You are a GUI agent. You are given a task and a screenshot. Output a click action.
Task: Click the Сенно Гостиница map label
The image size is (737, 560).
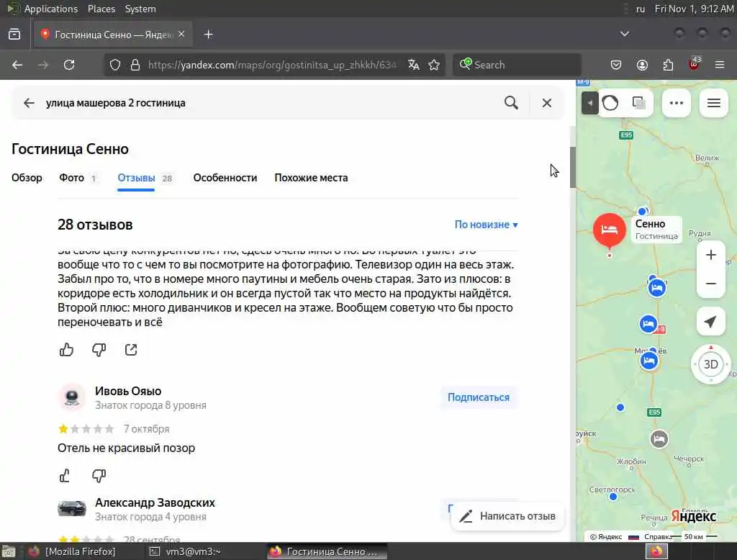(656, 230)
